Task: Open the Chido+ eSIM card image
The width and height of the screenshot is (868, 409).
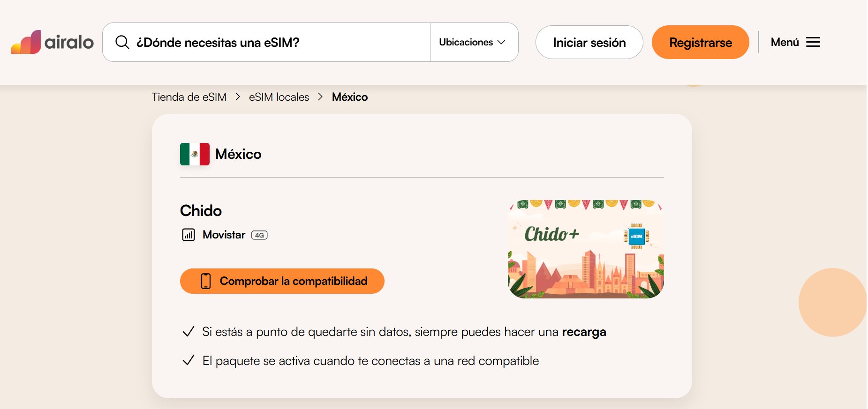Action: point(586,249)
